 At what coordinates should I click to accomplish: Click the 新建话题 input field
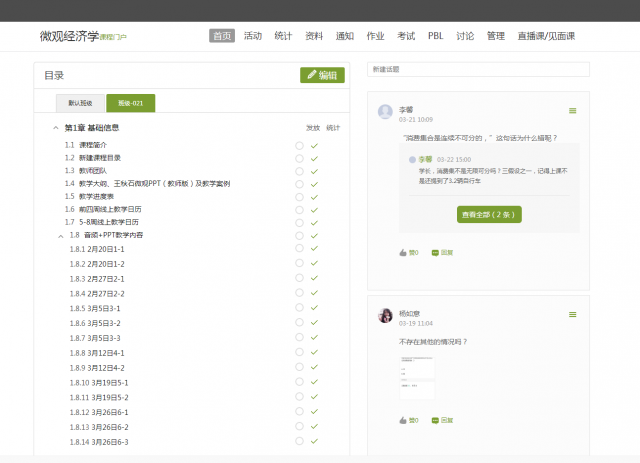tap(478, 69)
